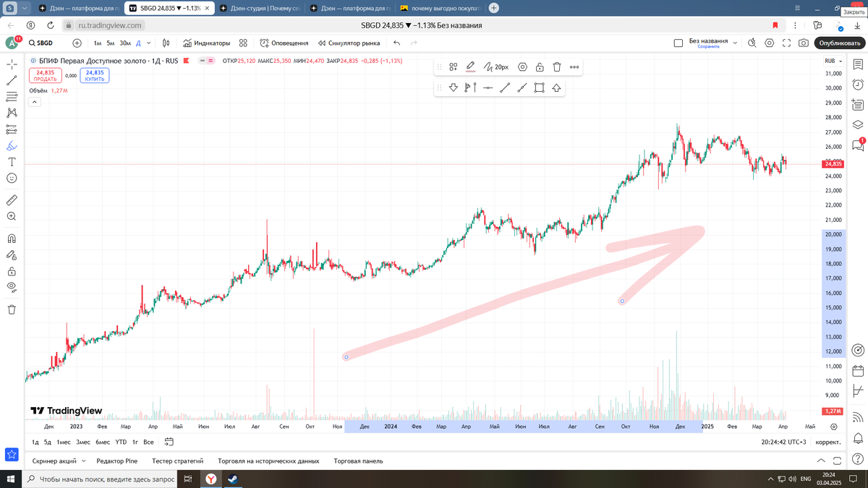Launch Симулятор рынка replay

coord(349,43)
